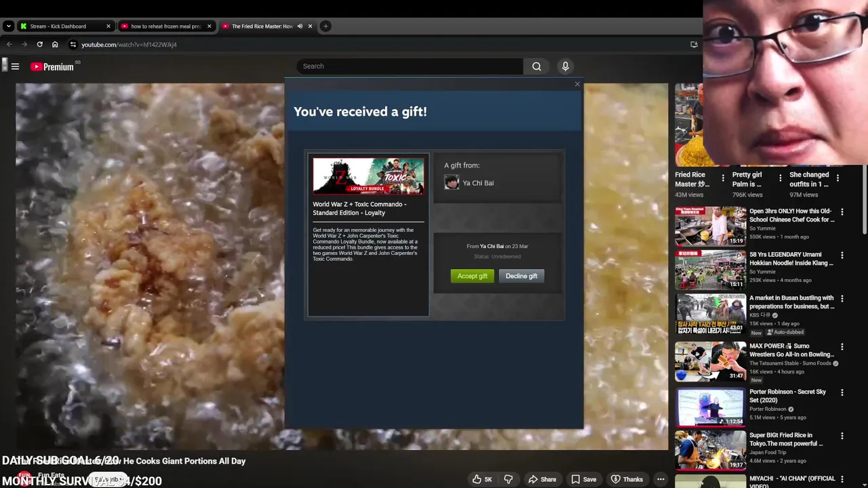Switch to the how to reheat frozen meal tab
868x488 pixels.
[165, 26]
